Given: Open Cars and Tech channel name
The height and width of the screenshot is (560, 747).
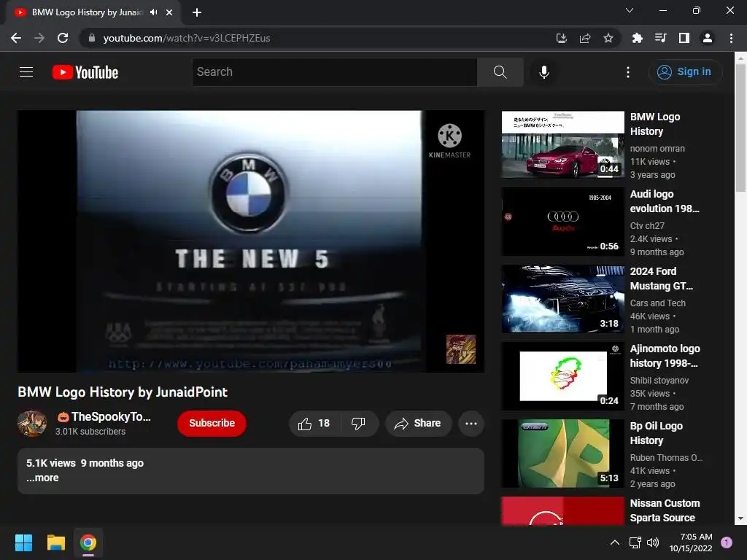Looking at the screenshot, I should (658, 303).
